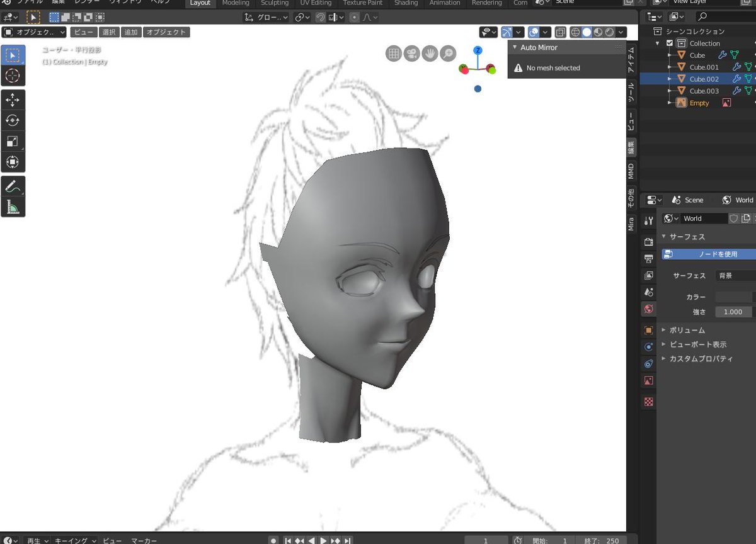This screenshot has width=756, height=544.
Task: Open the Render properties tab icon
Action: [649, 242]
